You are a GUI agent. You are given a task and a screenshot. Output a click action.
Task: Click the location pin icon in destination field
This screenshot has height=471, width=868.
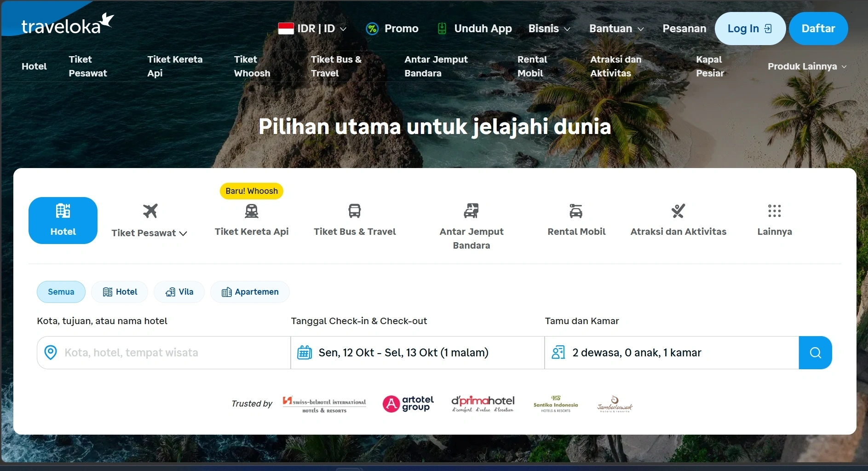coord(51,353)
